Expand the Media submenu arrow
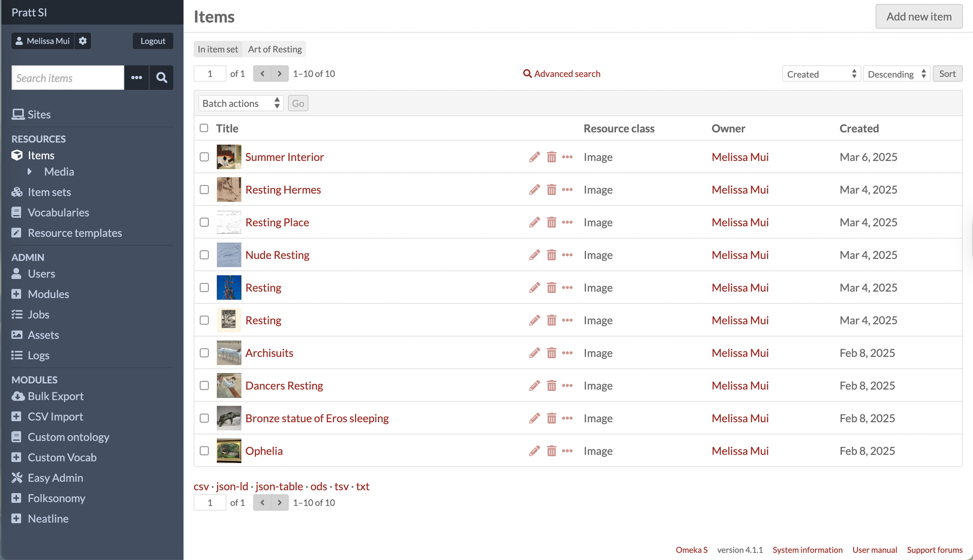The height and width of the screenshot is (560, 973). [x=30, y=171]
